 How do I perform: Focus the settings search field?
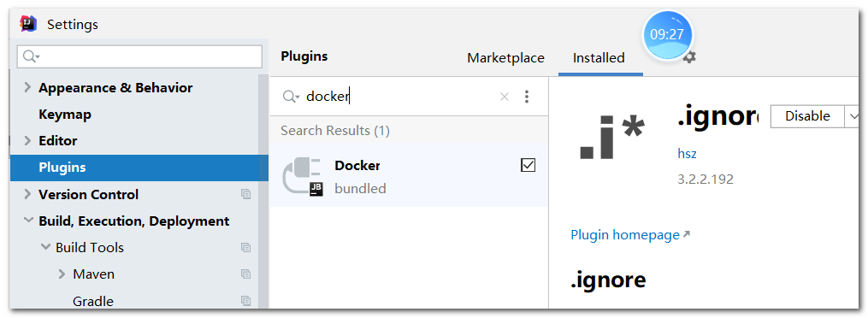tap(139, 56)
